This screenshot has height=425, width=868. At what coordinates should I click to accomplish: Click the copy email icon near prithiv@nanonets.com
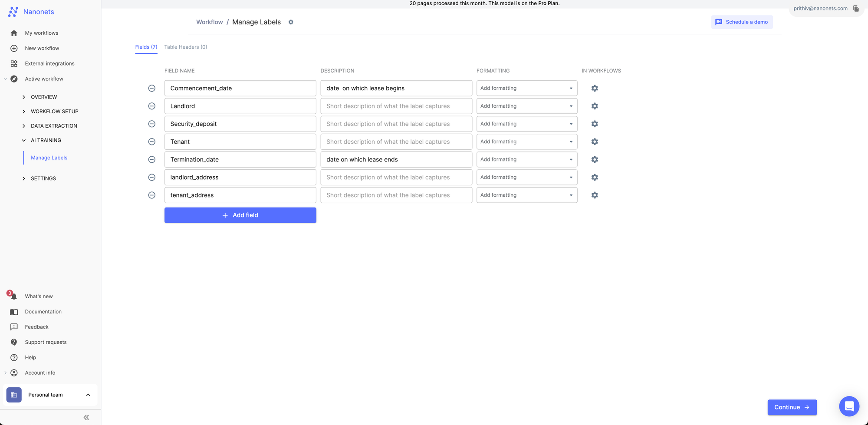855,8
